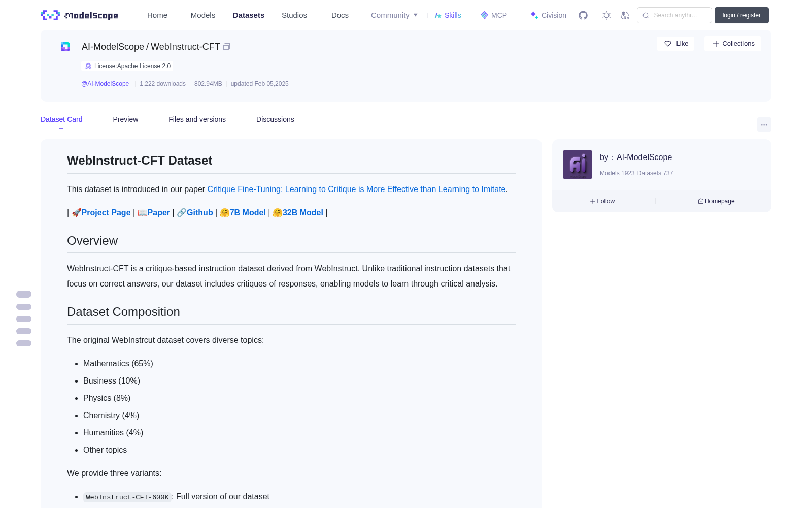812x508 pixels.
Task: Click the 'Other topics' list item
Action: click(x=105, y=450)
